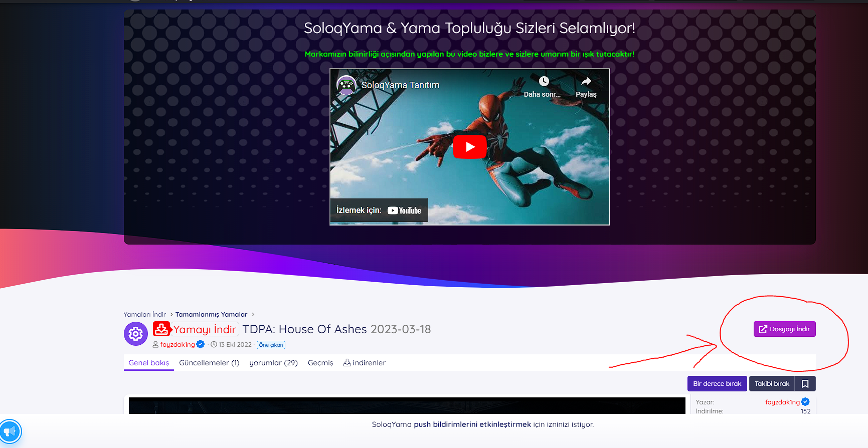868x448 pixels.
Task: Click the red download icon beside Yamayı İndir
Action: 161,329
